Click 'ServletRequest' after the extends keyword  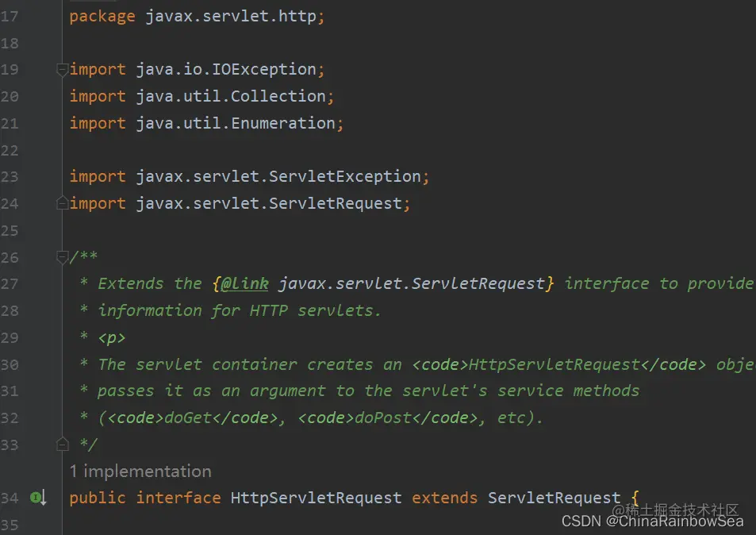[554, 498]
